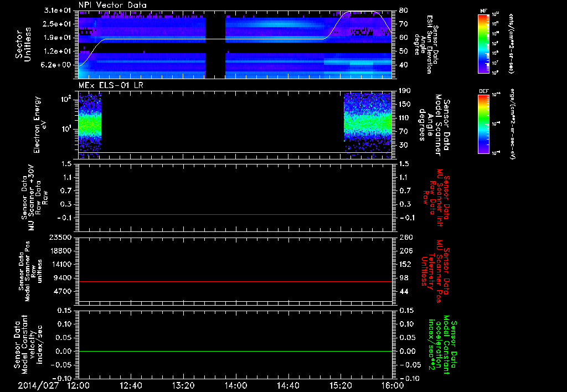Click the 23500 scanner position tick label
The image size is (567, 392).
(x=60, y=237)
